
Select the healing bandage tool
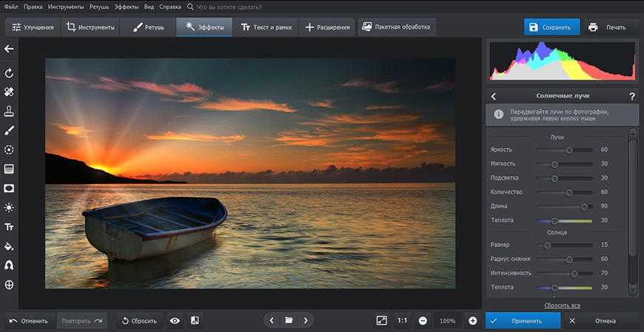tap(9, 92)
